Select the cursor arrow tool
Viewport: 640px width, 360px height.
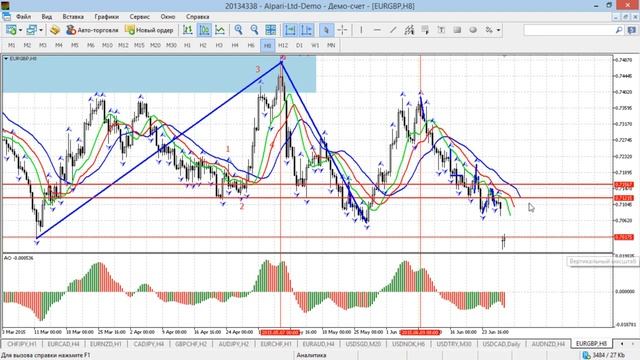click(x=326, y=30)
